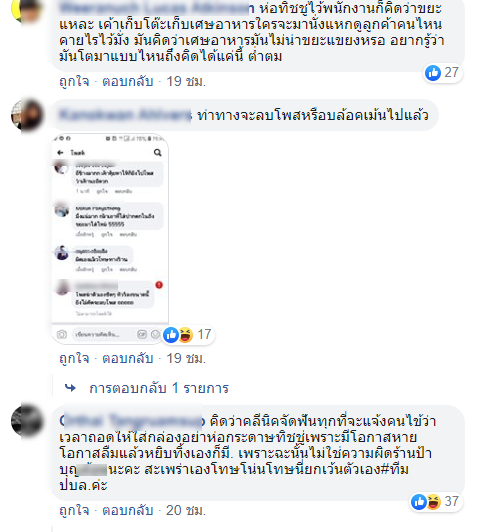495x532 pixels.
Task: Click the like reaction icon beside count 37
Action: point(419,501)
